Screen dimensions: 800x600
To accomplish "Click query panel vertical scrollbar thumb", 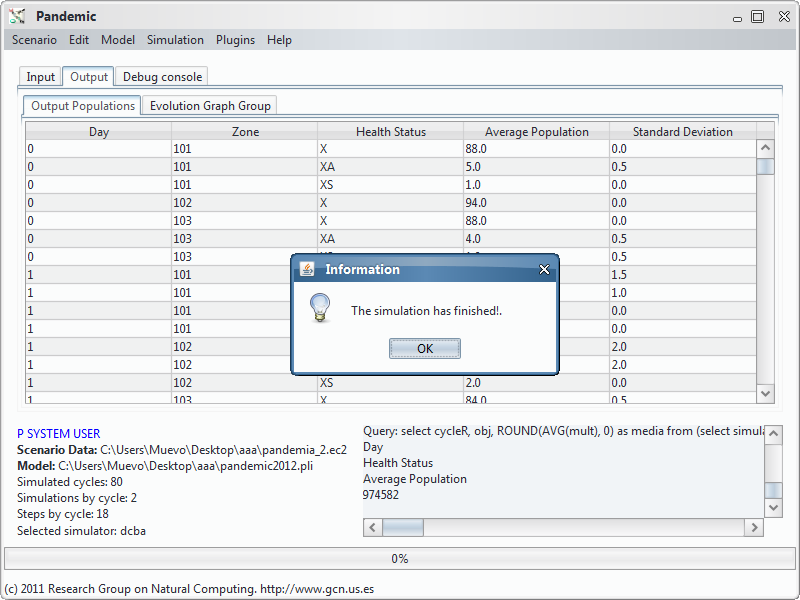I will pyautogui.click(x=773, y=490).
